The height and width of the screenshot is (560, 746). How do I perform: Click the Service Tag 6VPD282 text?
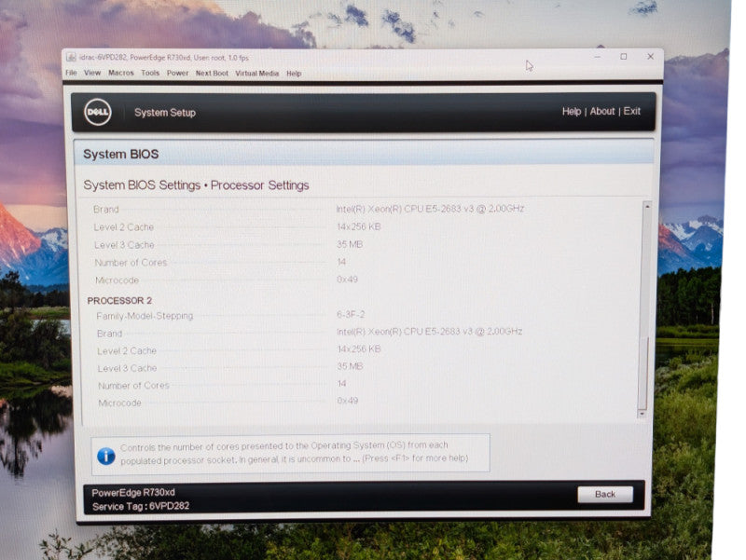pyautogui.click(x=141, y=506)
